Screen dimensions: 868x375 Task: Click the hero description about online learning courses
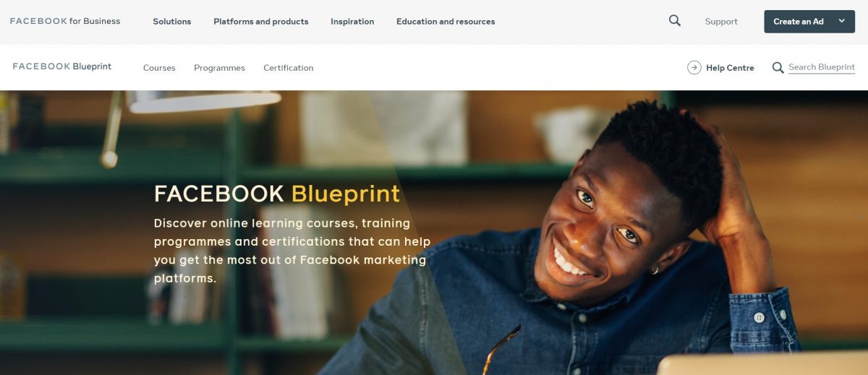coord(292,251)
